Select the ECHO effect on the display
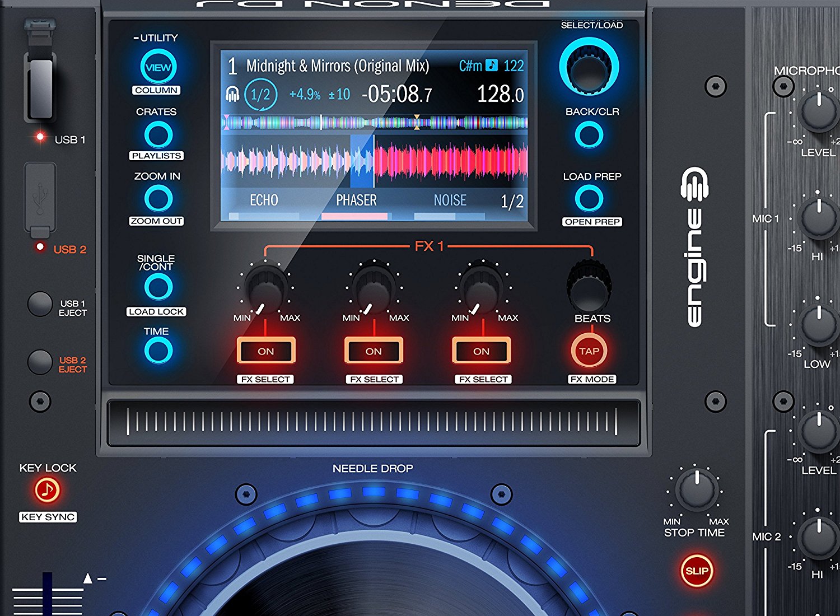The image size is (840, 616). pos(264,200)
